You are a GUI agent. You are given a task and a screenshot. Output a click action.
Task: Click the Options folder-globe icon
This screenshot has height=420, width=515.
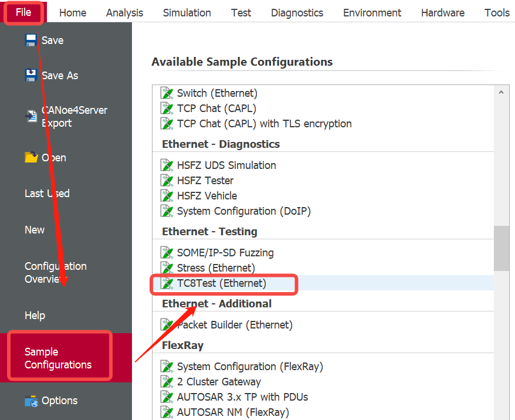click(31, 401)
